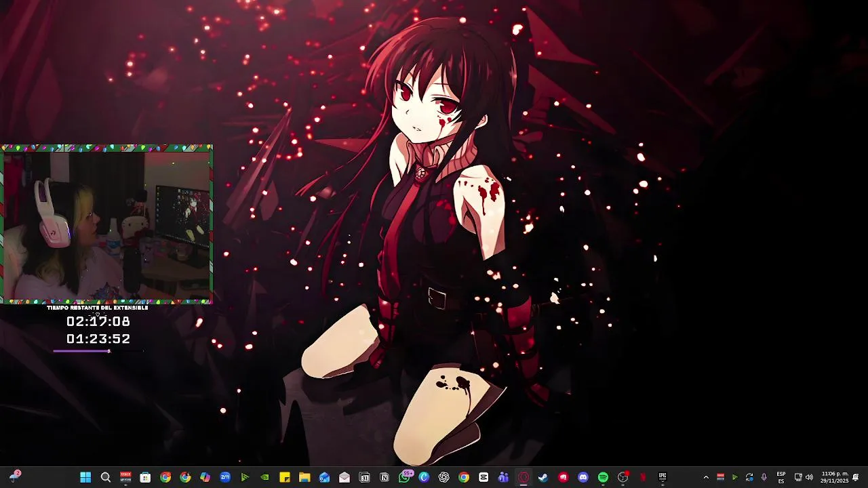Open ESP ES language switcher
Screen dimensions: 868x488
tap(781, 477)
